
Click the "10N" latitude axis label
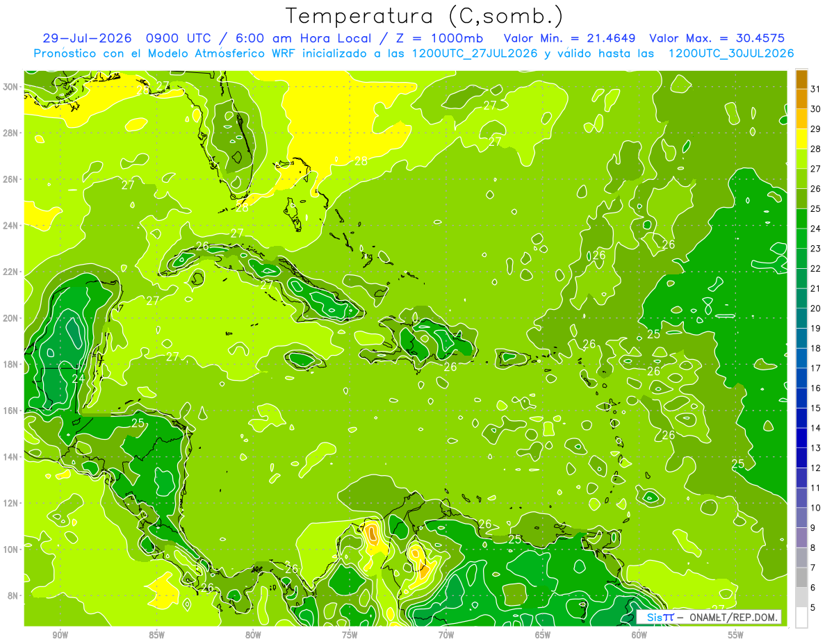point(12,549)
